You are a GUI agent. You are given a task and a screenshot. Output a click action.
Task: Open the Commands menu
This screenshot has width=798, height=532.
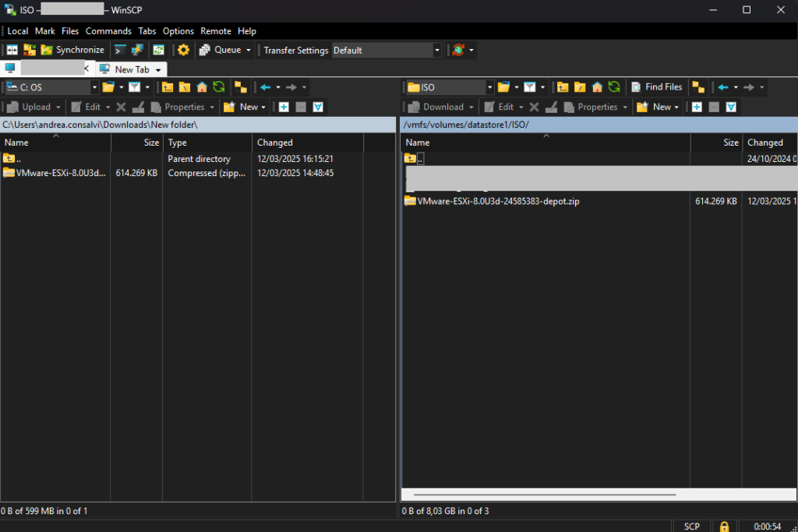[x=108, y=31]
